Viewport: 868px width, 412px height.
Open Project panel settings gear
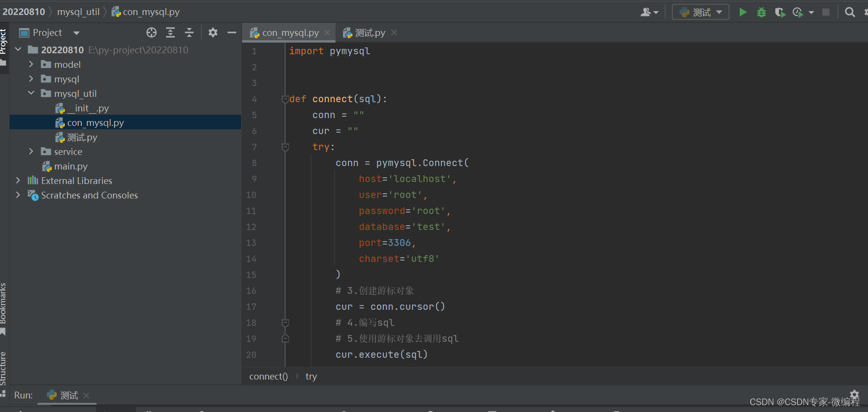[213, 32]
